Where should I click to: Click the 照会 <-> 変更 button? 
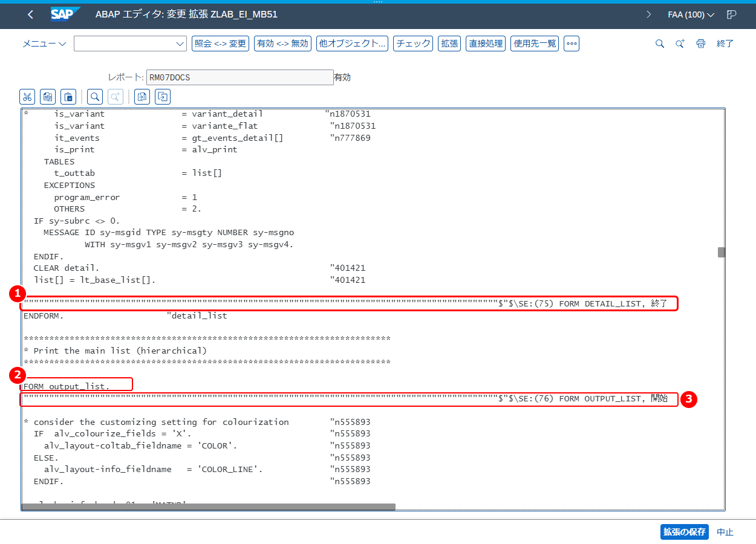pyautogui.click(x=221, y=44)
